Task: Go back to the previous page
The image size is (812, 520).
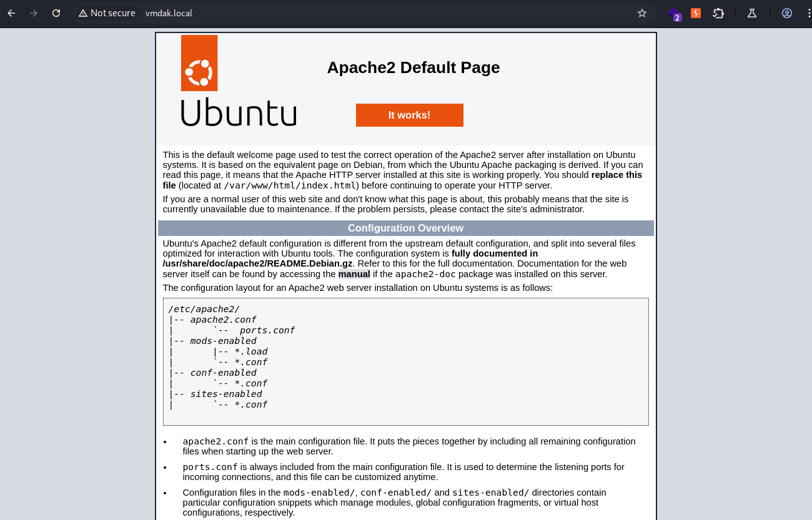Action: tap(11, 13)
